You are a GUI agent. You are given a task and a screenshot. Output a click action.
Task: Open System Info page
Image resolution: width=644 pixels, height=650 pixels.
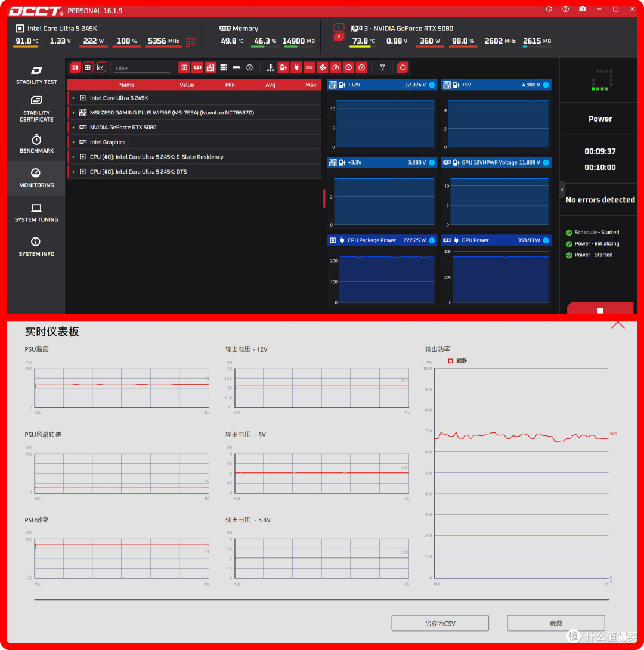pyautogui.click(x=36, y=247)
